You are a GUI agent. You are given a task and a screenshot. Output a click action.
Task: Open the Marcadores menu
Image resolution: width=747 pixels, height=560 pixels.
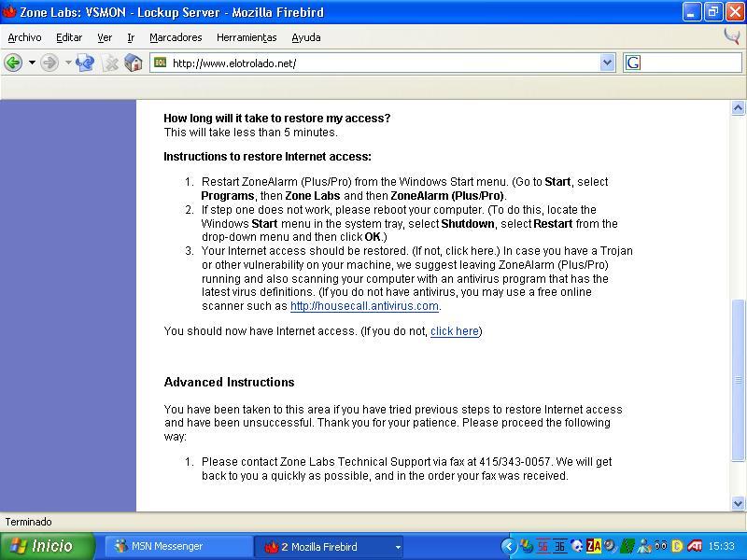pos(176,37)
